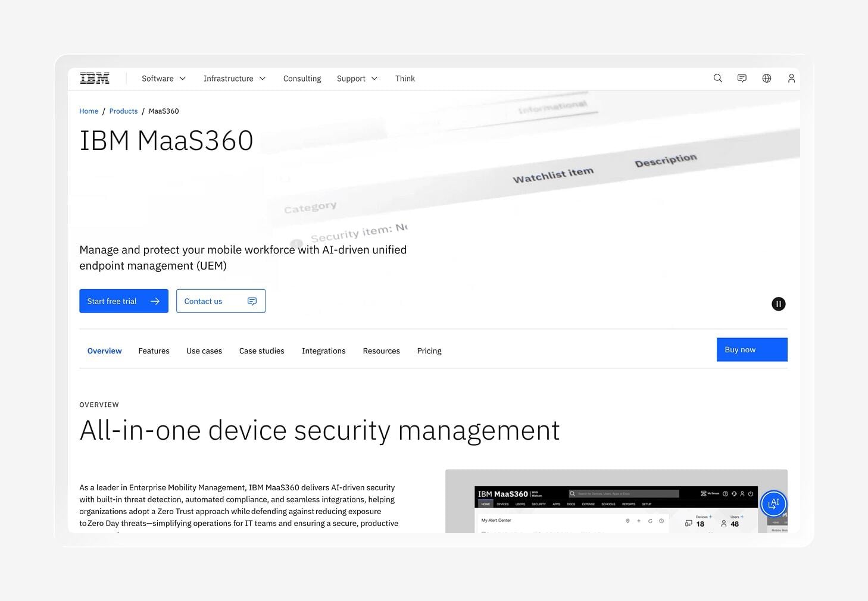
Task: Click the IBM logo
Action: (x=95, y=78)
